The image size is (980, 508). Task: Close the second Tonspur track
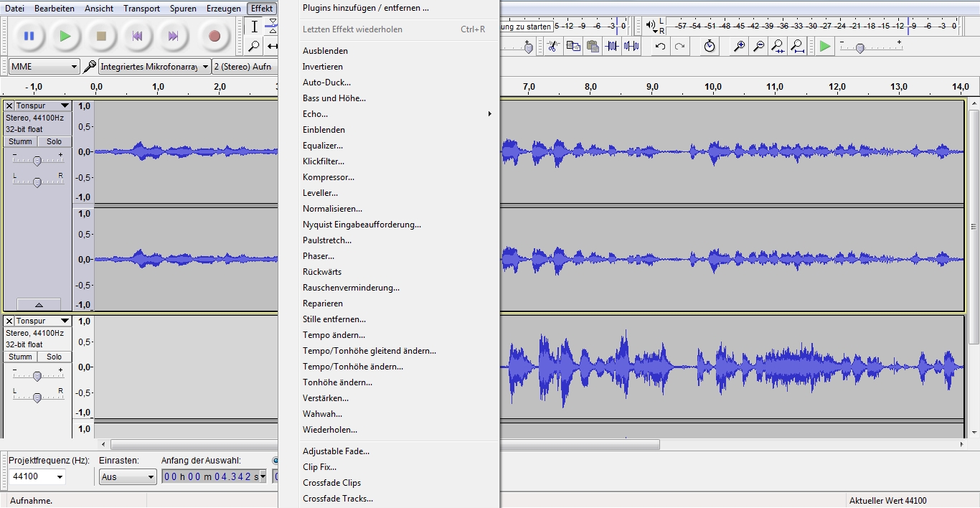9,321
